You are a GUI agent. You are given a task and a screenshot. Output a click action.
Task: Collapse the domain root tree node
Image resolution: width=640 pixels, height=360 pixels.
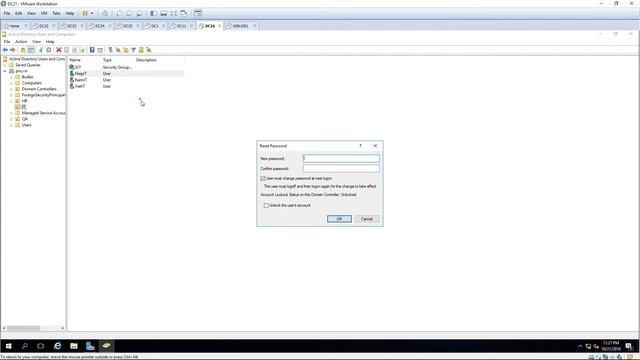pos(5,71)
